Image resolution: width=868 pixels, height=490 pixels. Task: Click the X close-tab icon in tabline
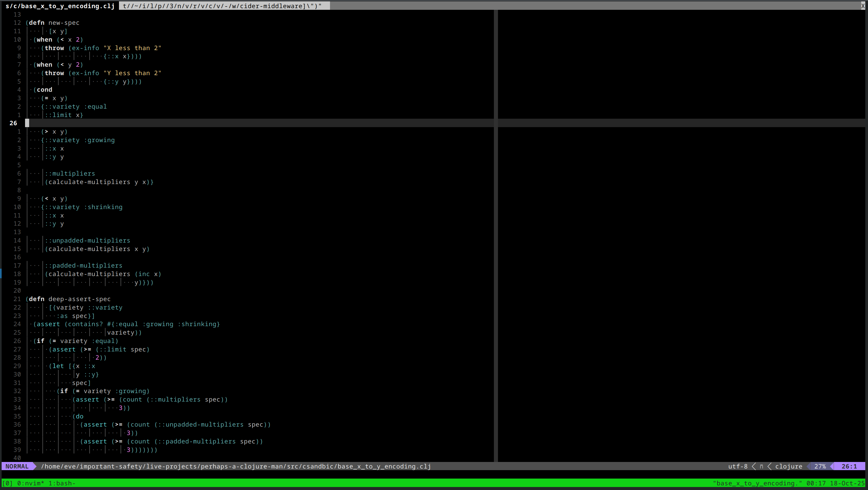click(x=863, y=6)
